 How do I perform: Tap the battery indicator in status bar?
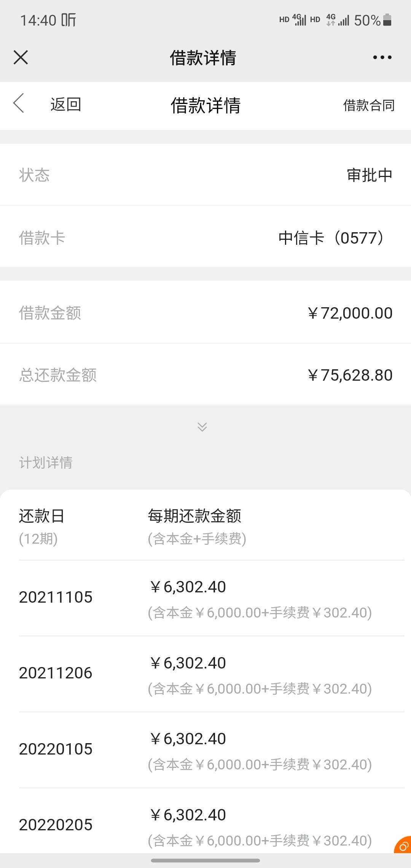tap(387, 20)
